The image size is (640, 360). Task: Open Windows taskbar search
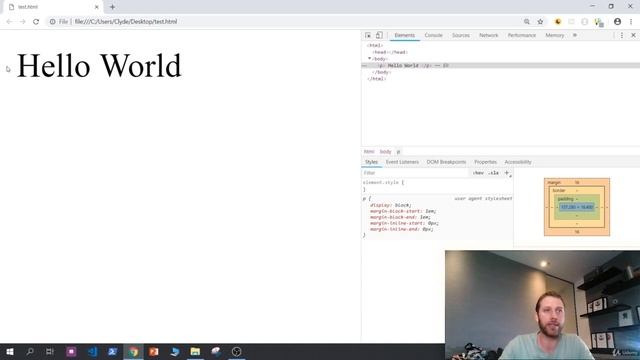coord(30,351)
